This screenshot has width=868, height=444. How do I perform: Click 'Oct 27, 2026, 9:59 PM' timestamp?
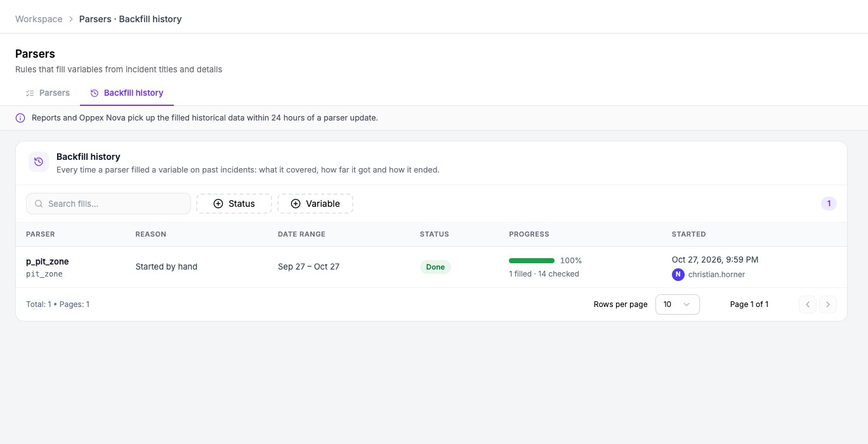click(x=715, y=259)
